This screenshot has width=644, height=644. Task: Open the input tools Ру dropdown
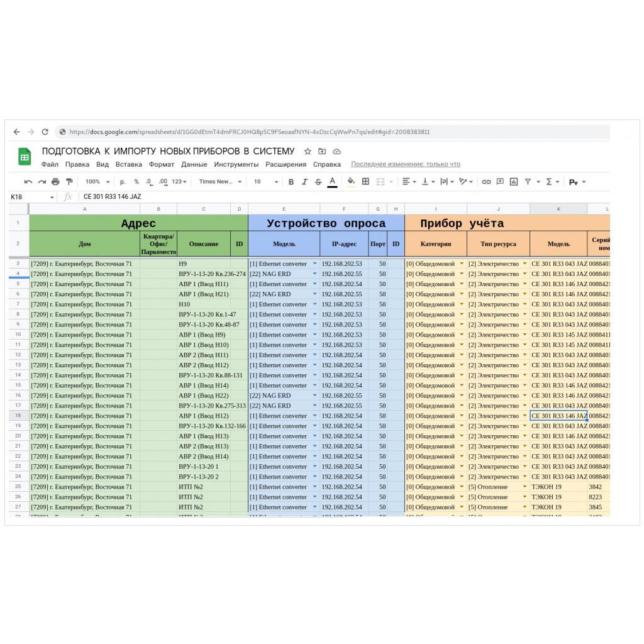(577, 182)
